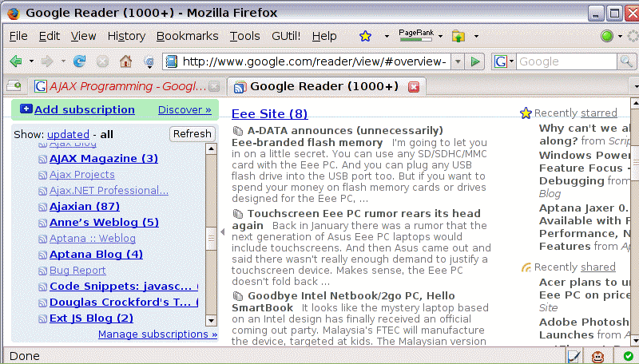Click the grayed-out forward arrow

[x=47, y=61]
